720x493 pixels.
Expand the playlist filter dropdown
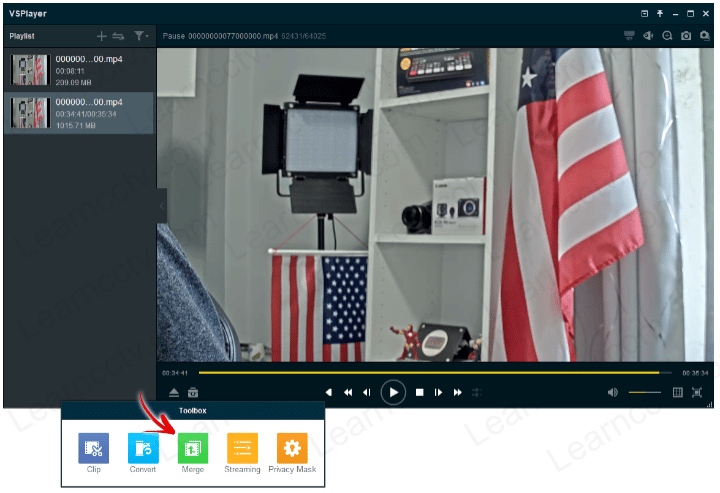point(142,35)
